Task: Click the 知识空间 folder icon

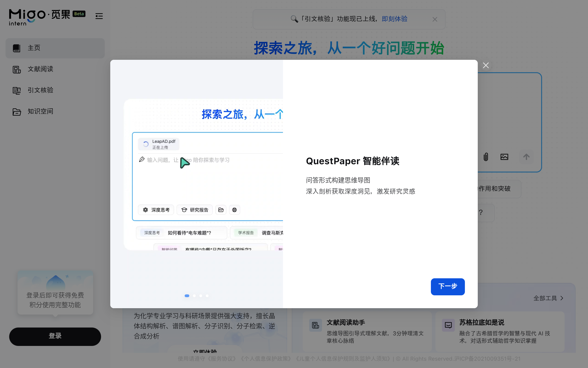Action: [17, 112]
